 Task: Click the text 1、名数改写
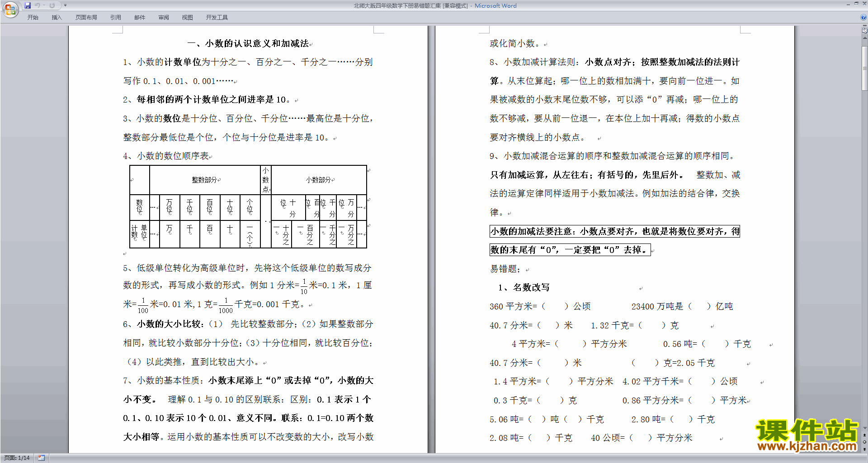[x=524, y=288]
